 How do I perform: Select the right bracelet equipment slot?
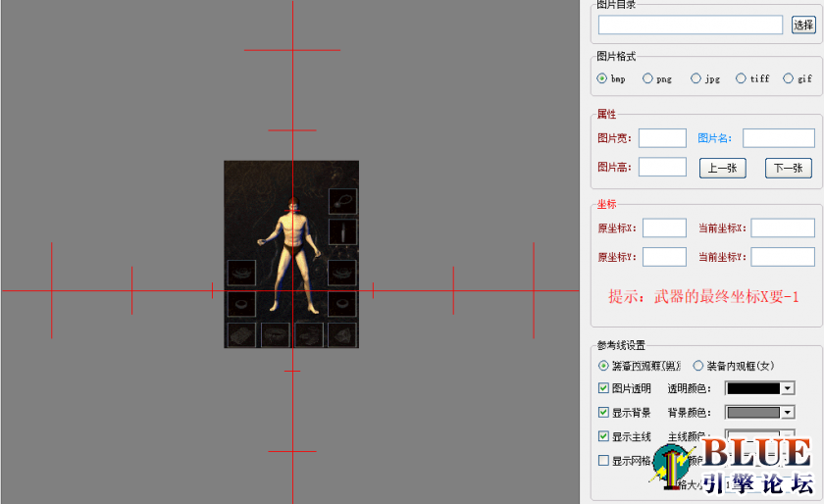click(342, 273)
